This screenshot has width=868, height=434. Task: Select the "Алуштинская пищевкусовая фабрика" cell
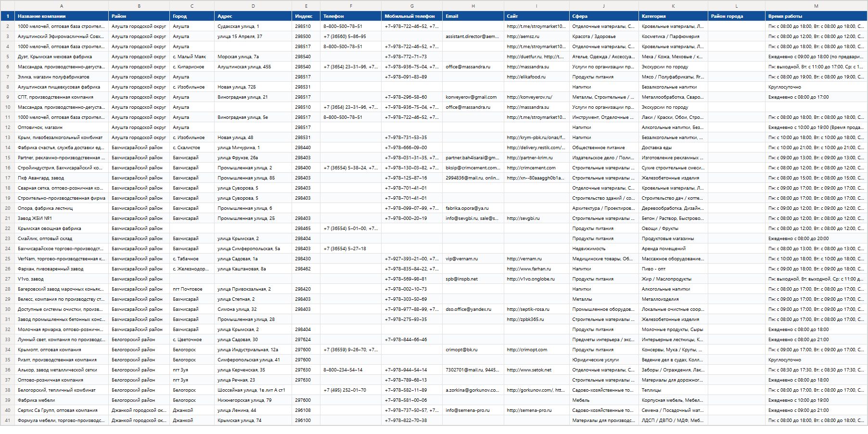(62, 87)
